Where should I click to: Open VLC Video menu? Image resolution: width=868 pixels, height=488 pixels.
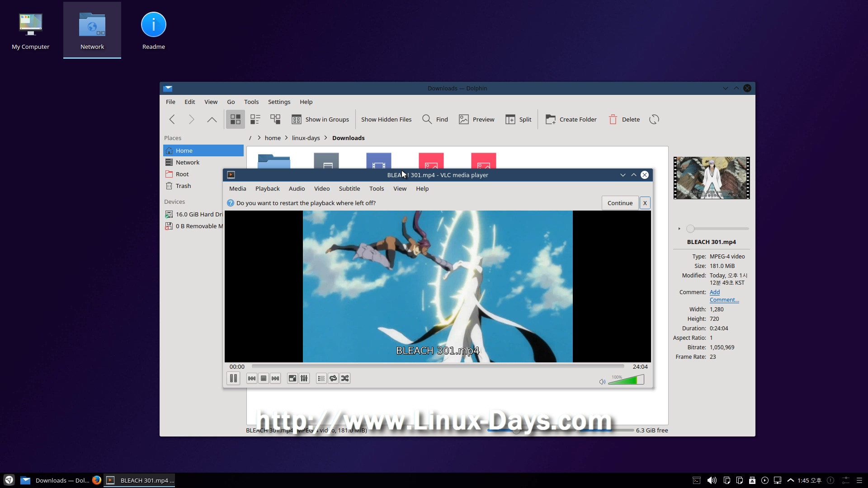click(322, 189)
